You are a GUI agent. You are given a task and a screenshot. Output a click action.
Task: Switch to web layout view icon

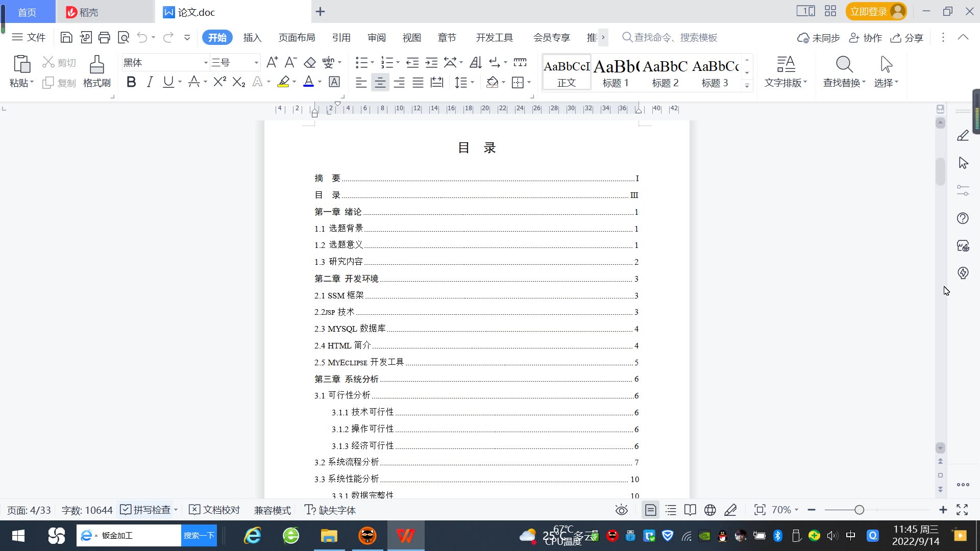[x=710, y=510]
